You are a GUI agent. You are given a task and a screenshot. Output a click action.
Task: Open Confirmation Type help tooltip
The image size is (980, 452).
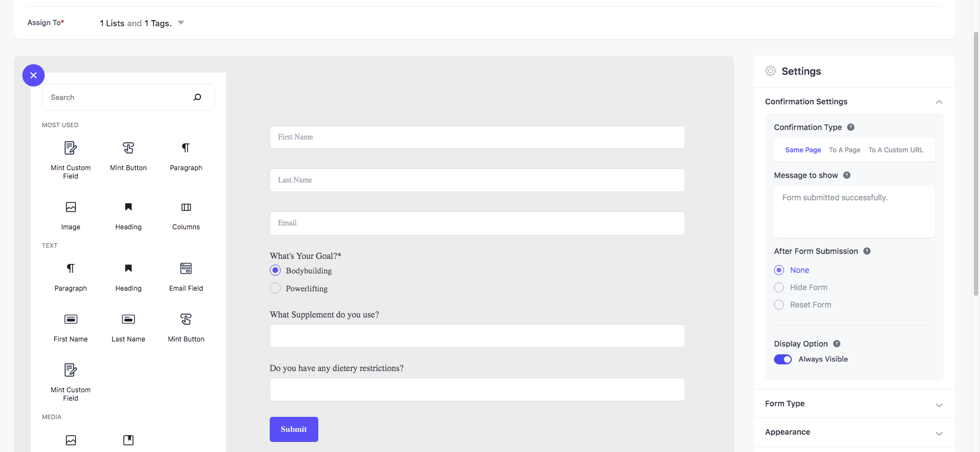click(850, 127)
